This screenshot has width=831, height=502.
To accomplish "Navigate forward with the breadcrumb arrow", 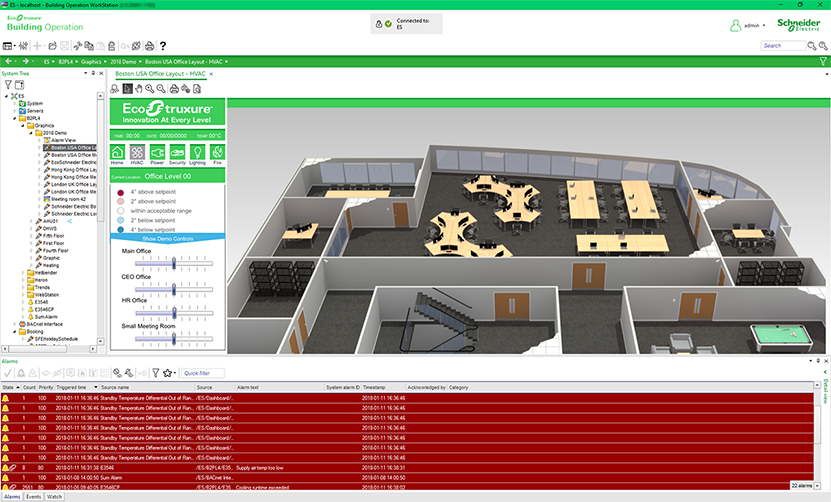I will click(25, 61).
